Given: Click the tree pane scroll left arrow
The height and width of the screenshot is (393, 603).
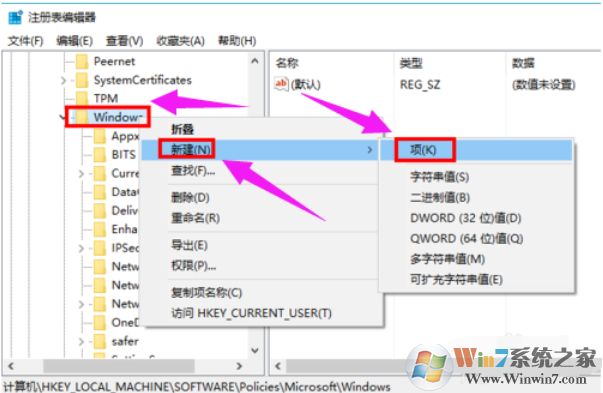Looking at the screenshot, I should (x=11, y=366).
